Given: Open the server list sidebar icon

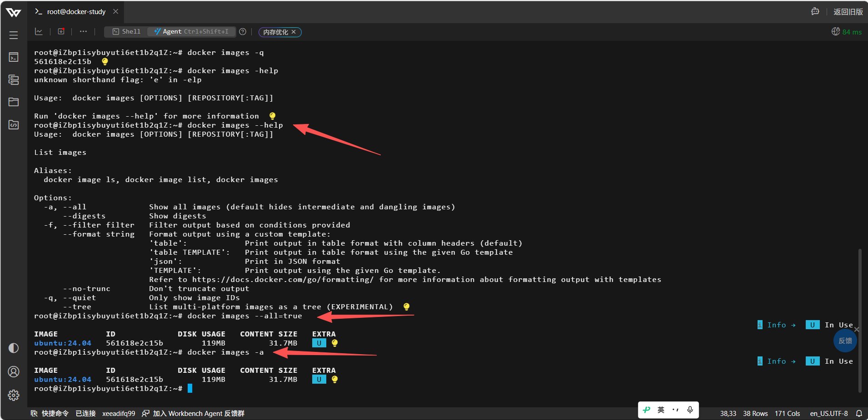Looking at the screenshot, I should (14, 80).
